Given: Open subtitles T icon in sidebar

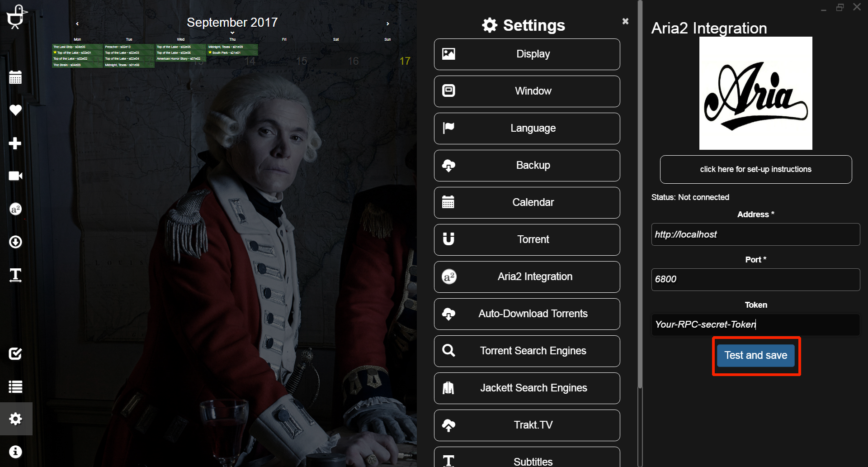Looking at the screenshot, I should (x=15, y=275).
